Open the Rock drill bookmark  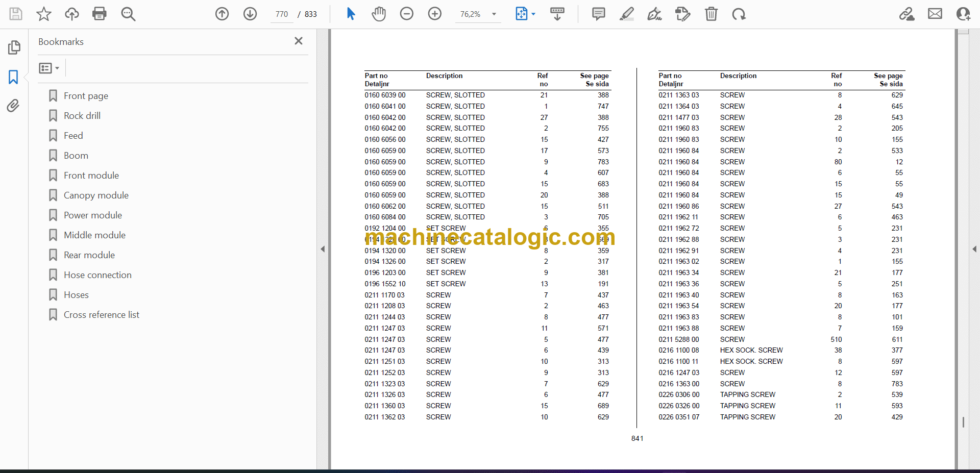click(x=82, y=116)
